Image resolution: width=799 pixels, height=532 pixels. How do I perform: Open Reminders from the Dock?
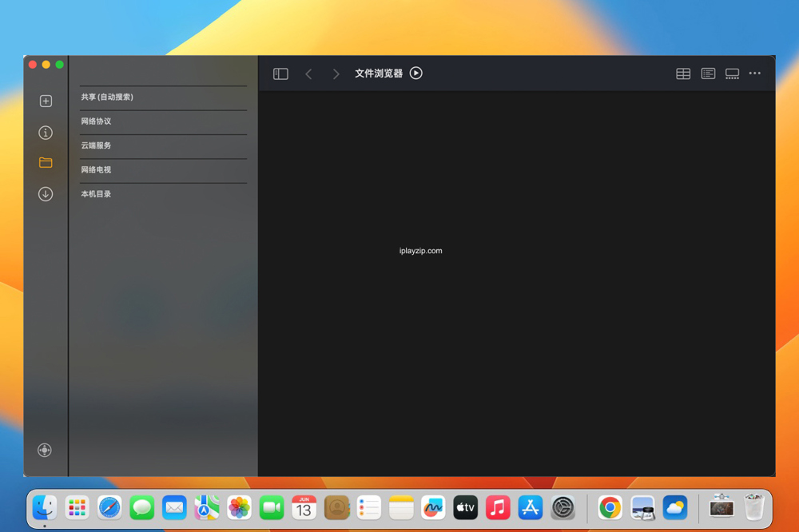369,507
